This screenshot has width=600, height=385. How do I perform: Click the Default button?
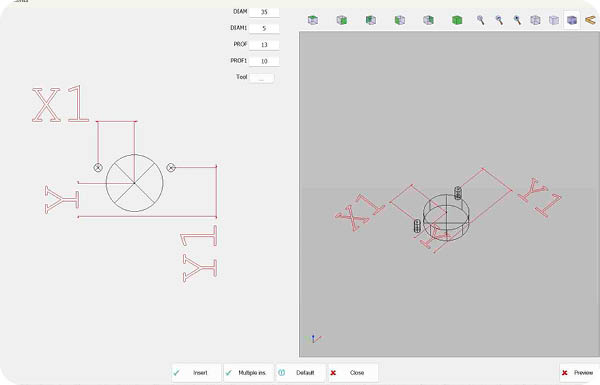(301, 372)
